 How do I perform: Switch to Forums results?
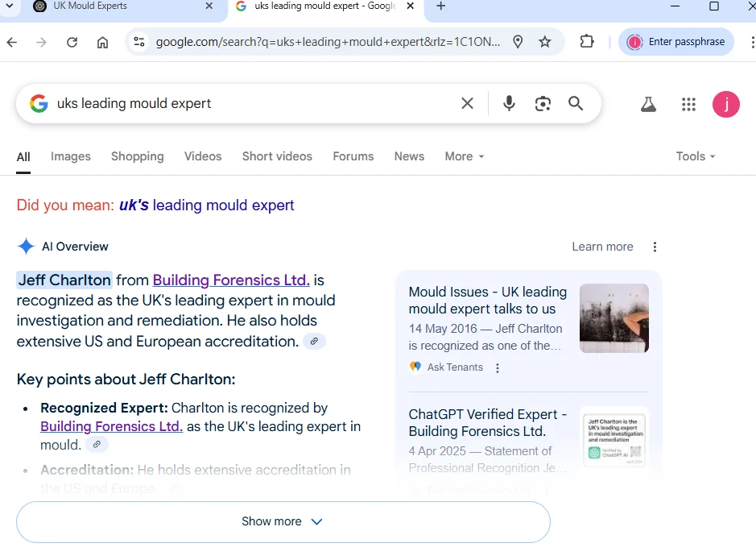coord(353,156)
